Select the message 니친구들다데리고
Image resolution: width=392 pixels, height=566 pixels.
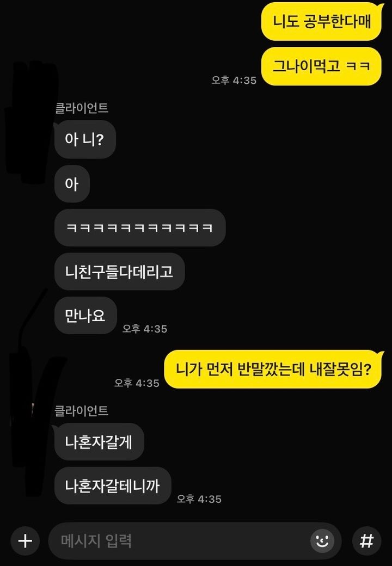(119, 272)
